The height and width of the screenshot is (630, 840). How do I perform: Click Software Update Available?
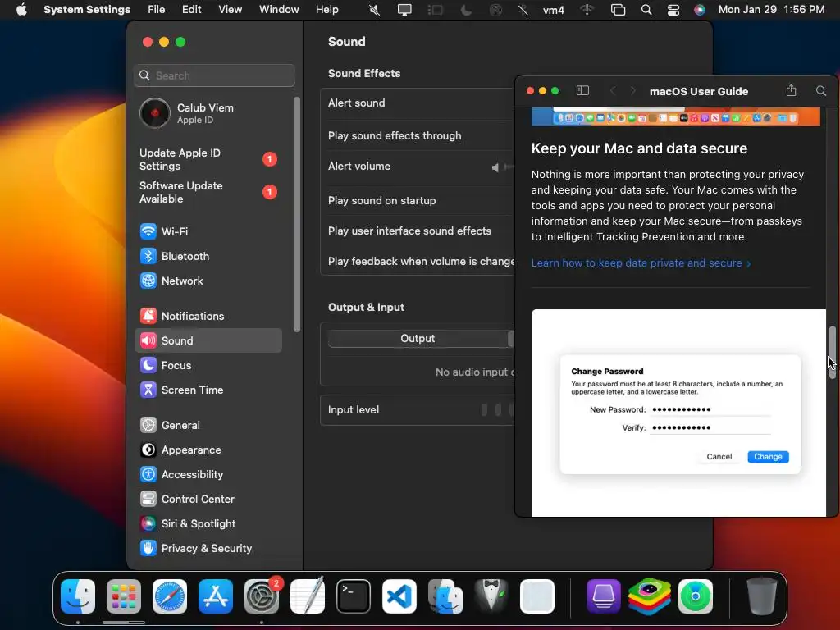point(208,192)
